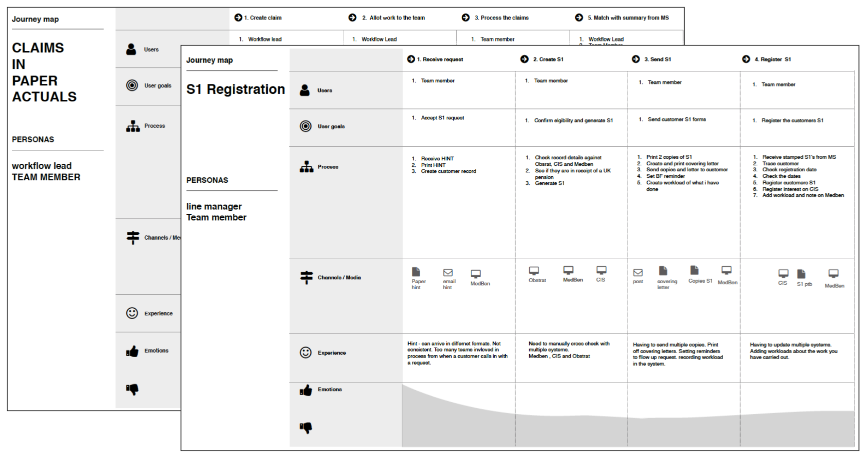
Task: Select the 'post' envelope icon
Action: pyautogui.click(x=638, y=273)
